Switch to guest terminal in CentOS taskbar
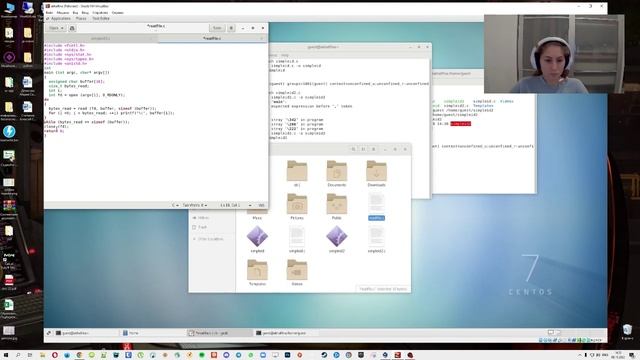The height and width of the screenshot is (360, 640). click(87, 333)
